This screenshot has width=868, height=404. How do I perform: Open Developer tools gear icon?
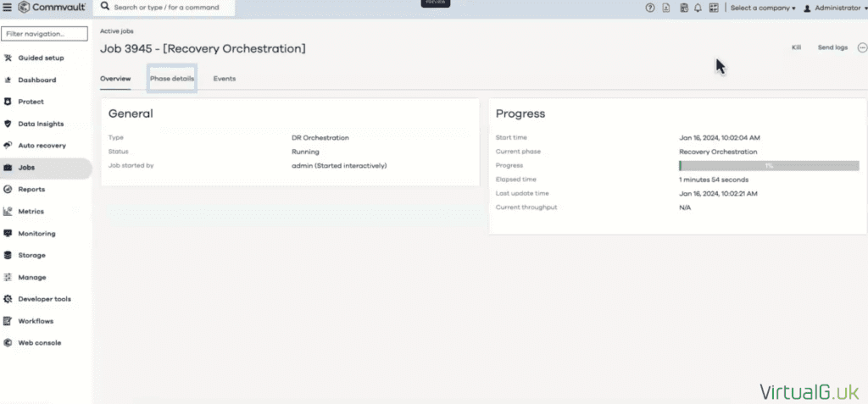click(x=8, y=299)
